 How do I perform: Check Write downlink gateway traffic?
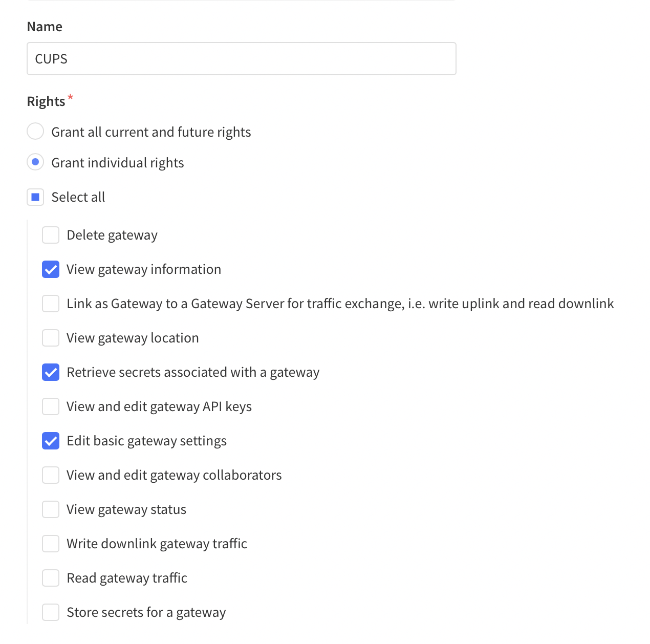point(50,544)
